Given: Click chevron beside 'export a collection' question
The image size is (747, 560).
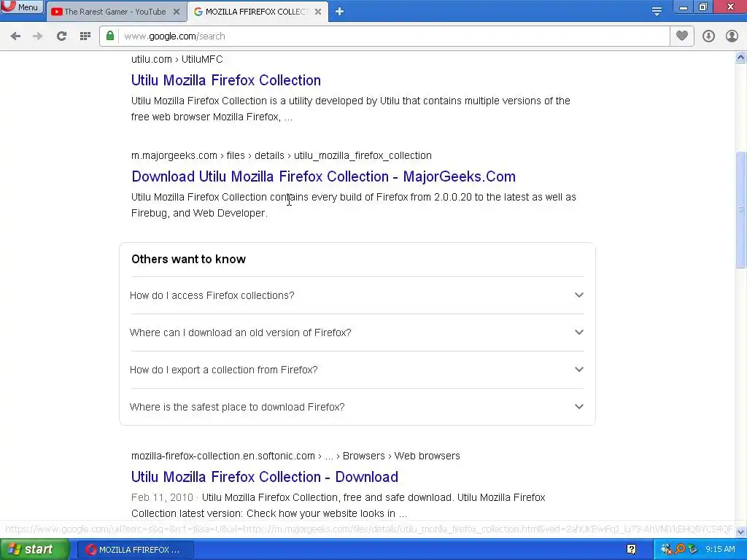Looking at the screenshot, I should 578,369.
